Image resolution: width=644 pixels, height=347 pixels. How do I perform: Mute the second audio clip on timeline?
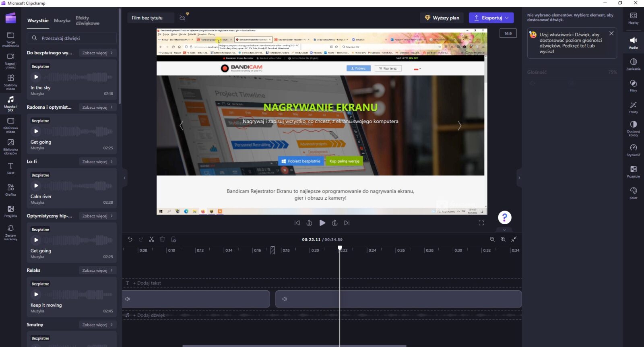285,299
